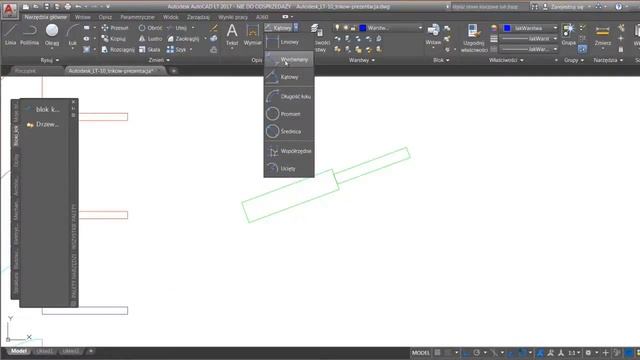Click the Utnij trim tool
The width and height of the screenshot is (640, 360).
(178, 28)
